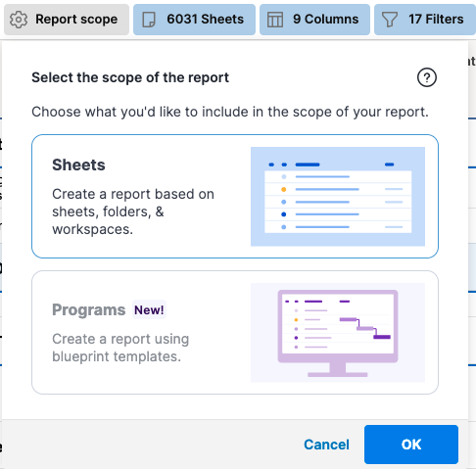The height and width of the screenshot is (469, 476).
Task: Choose the Programs report scope option
Action: click(235, 332)
